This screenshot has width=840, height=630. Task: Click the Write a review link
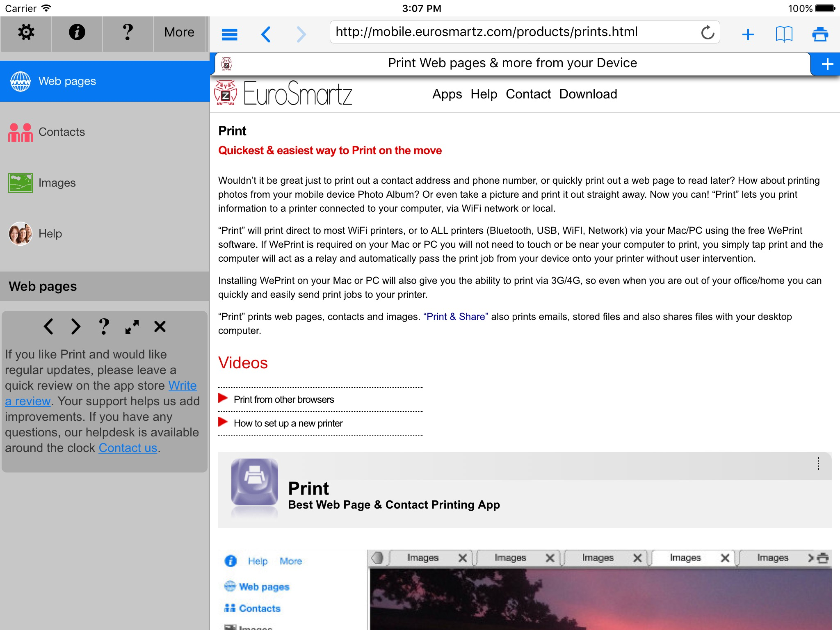[x=182, y=386]
